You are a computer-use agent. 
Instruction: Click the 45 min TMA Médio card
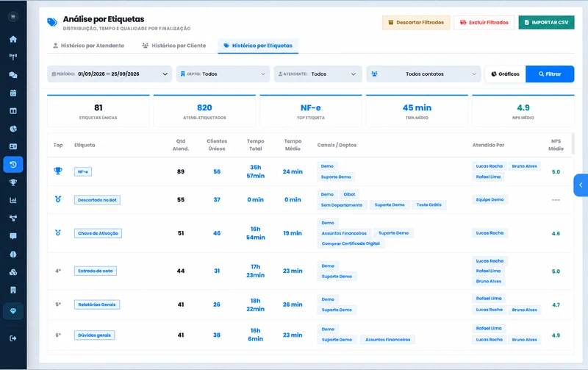[x=417, y=111]
